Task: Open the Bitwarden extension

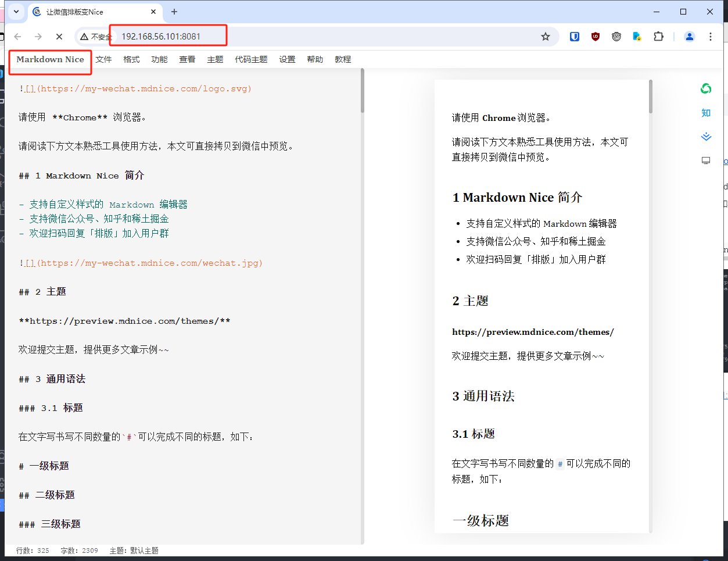Action: point(575,37)
